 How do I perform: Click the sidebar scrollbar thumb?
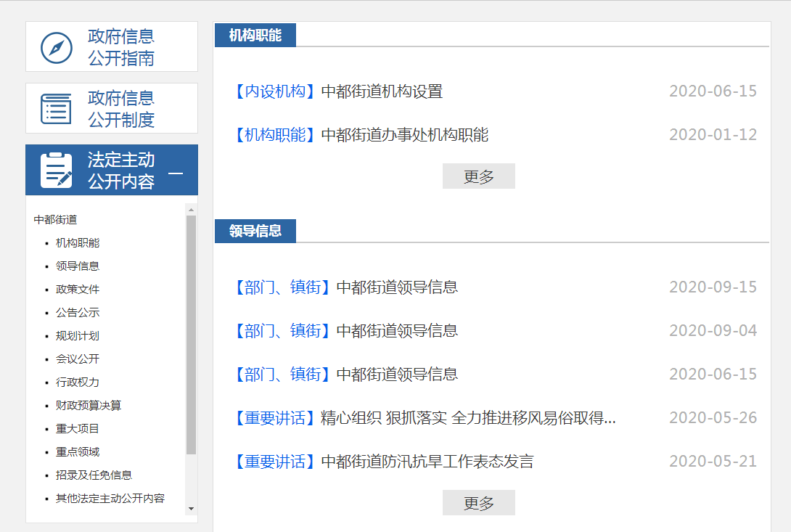tap(191, 335)
